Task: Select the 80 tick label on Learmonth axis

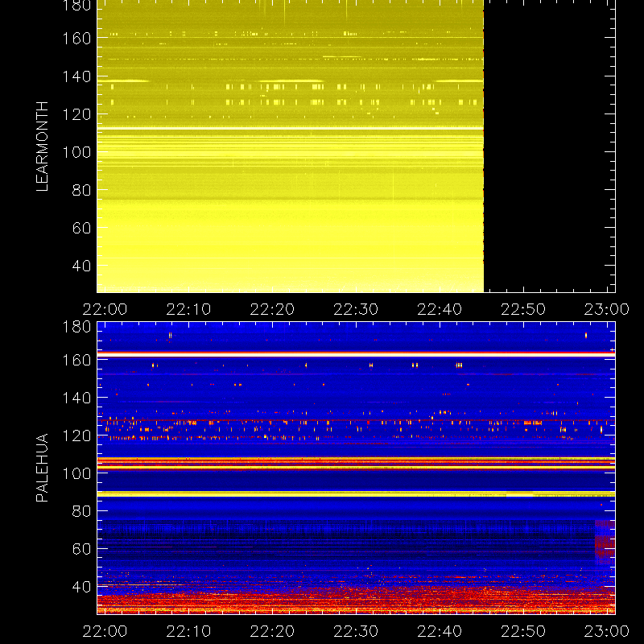Action: tap(81, 190)
